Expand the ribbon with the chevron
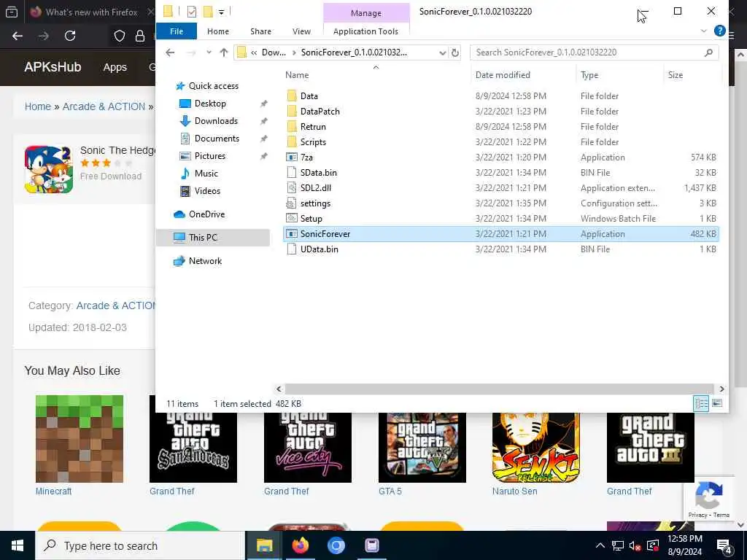Viewport: 747px width, 560px height. tap(704, 31)
